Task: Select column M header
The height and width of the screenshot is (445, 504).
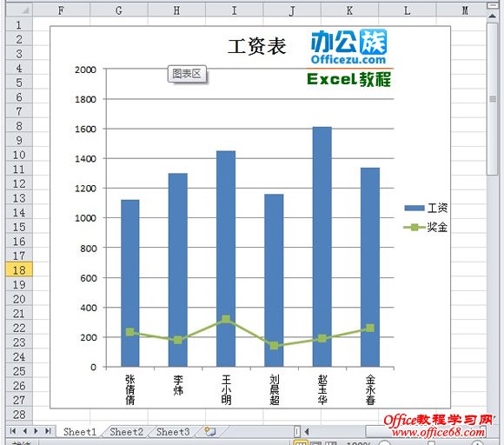Action: (461, 10)
